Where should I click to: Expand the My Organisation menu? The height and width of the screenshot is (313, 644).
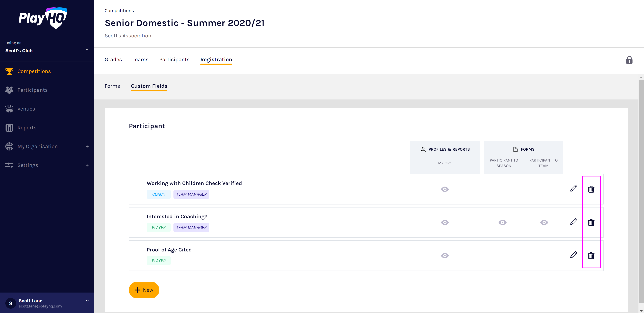click(x=87, y=146)
